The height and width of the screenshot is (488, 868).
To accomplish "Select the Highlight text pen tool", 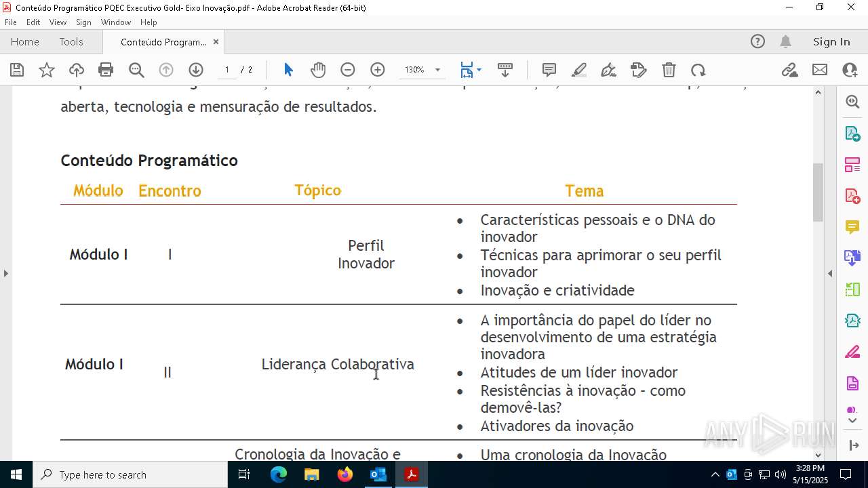I will (579, 70).
